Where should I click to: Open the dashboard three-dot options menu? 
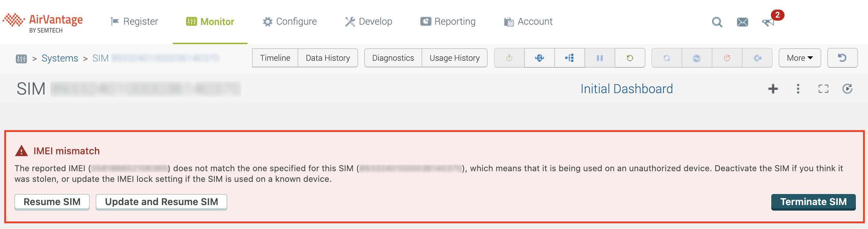(798, 89)
